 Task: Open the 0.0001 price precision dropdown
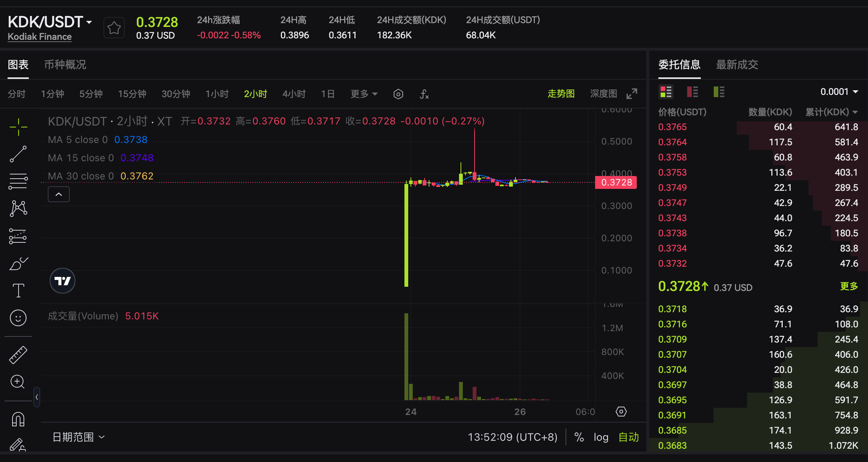(x=838, y=91)
